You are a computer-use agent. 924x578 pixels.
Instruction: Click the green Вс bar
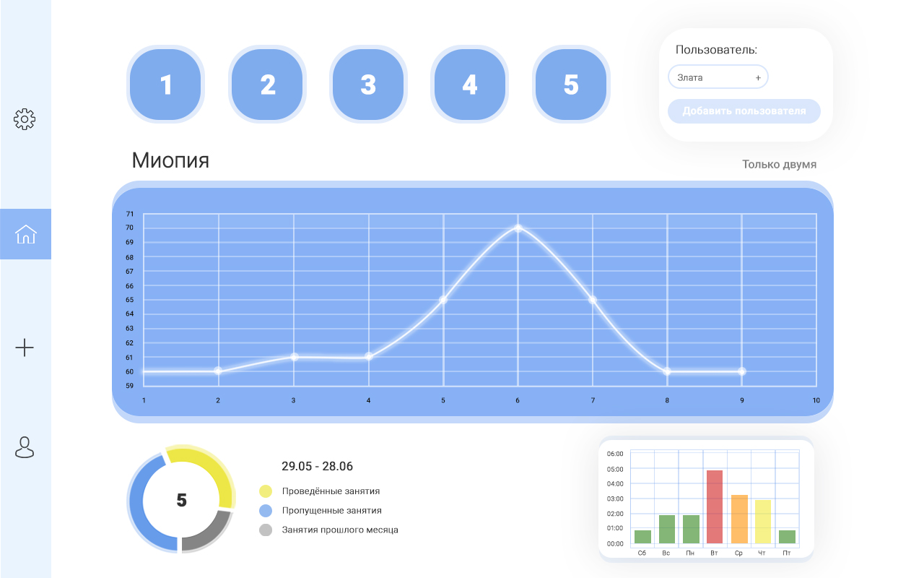[667, 530]
